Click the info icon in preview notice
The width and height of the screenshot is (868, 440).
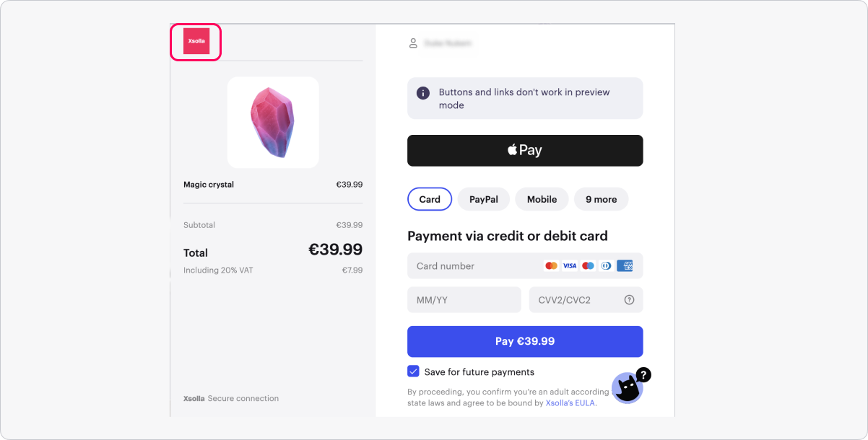tap(423, 93)
